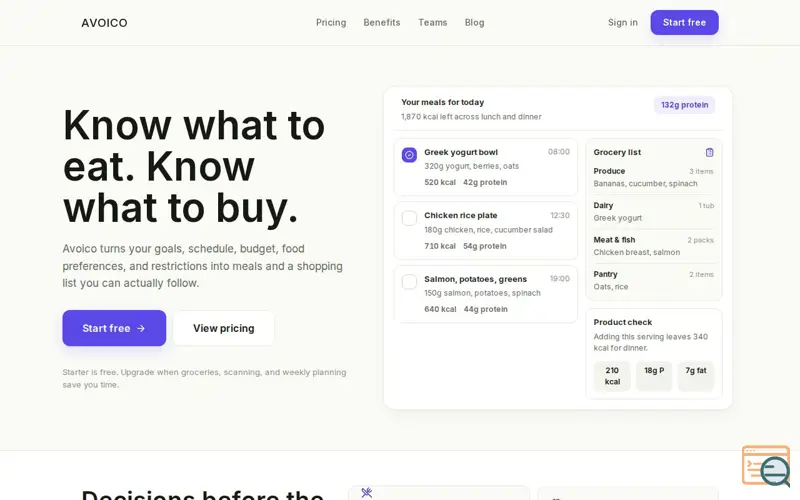Click the Sign in link

(622, 22)
